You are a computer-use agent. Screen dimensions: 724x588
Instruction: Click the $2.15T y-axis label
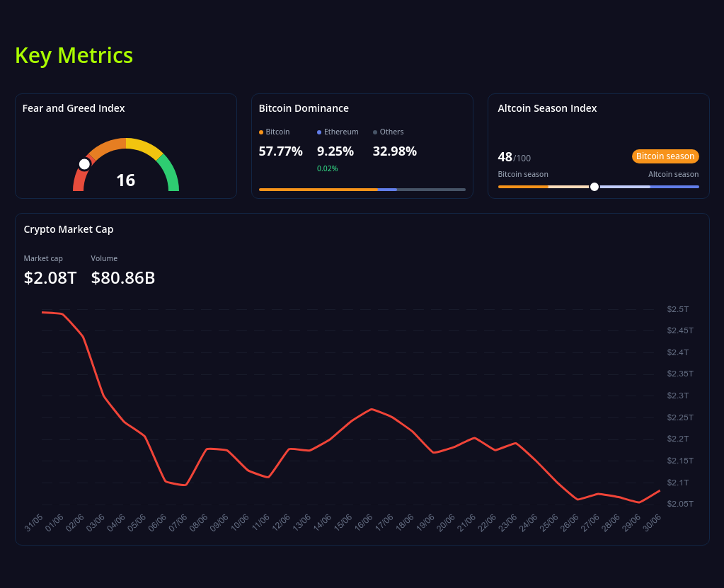click(x=679, y=461)
